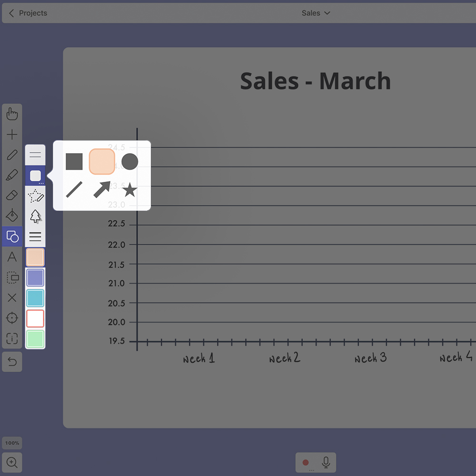Open the Sales project dropdown

(316, 13)
